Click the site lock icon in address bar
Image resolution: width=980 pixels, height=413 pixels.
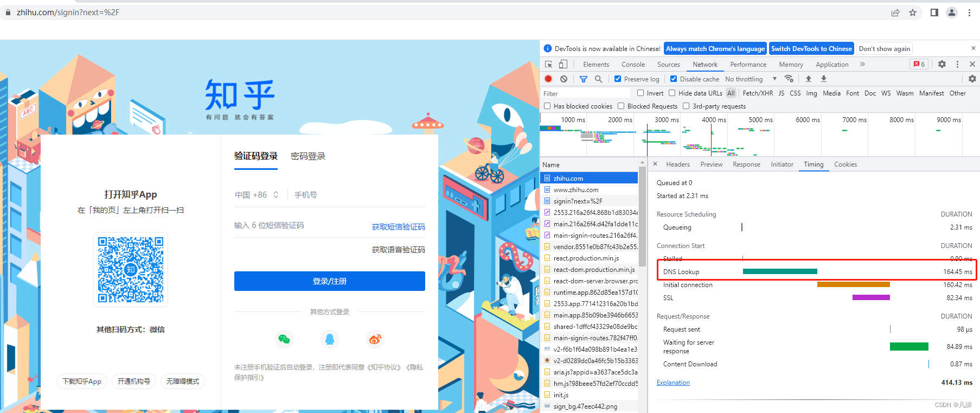pyautogui.click(x=8, y=12)
